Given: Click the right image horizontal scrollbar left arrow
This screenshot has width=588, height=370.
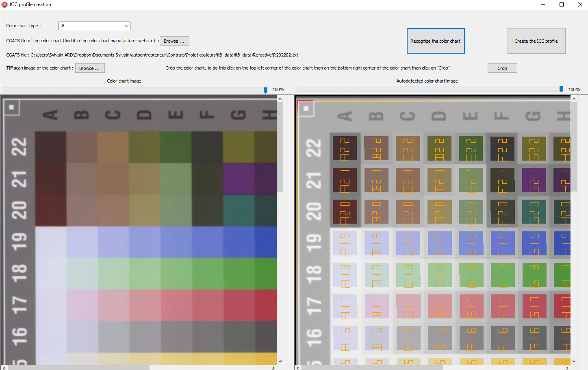Looking at the screenshot, I should [x=298, y=368].
